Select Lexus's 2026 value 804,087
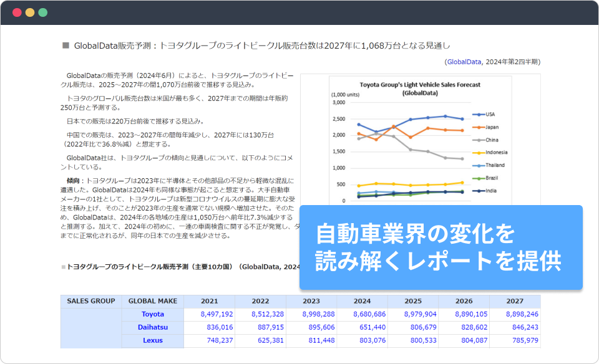The height and width of the screenshot is (364, 599). click(474, 340)
